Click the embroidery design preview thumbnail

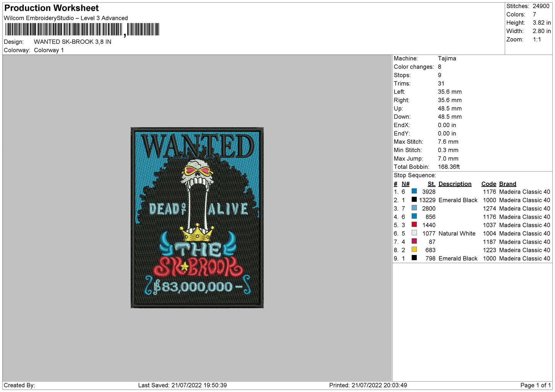tap(197, 218)
